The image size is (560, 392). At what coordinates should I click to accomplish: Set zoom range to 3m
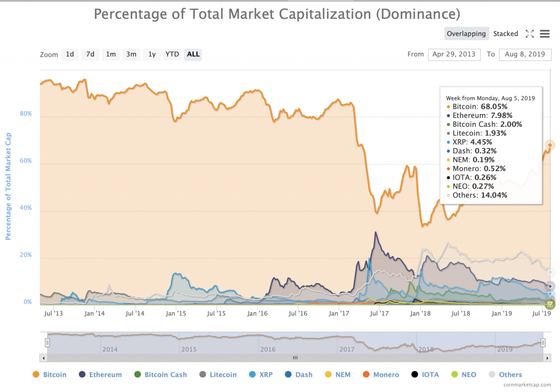tap(131, 54)
